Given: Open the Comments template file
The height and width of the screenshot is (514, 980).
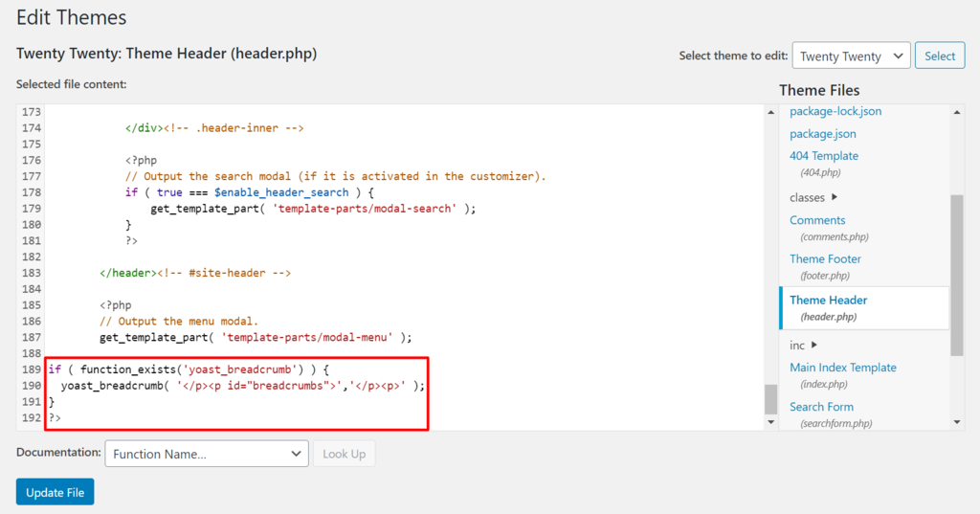Looking at the screenshot, I should [816, 220].
